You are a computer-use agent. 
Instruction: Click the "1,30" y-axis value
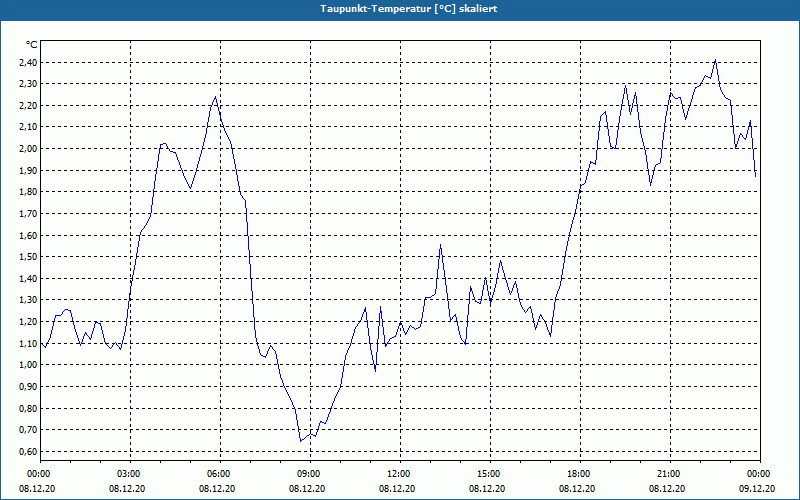28,300
